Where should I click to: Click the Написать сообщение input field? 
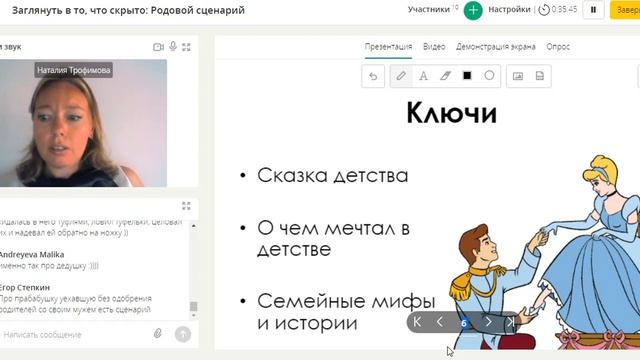(x=73, y=335)
